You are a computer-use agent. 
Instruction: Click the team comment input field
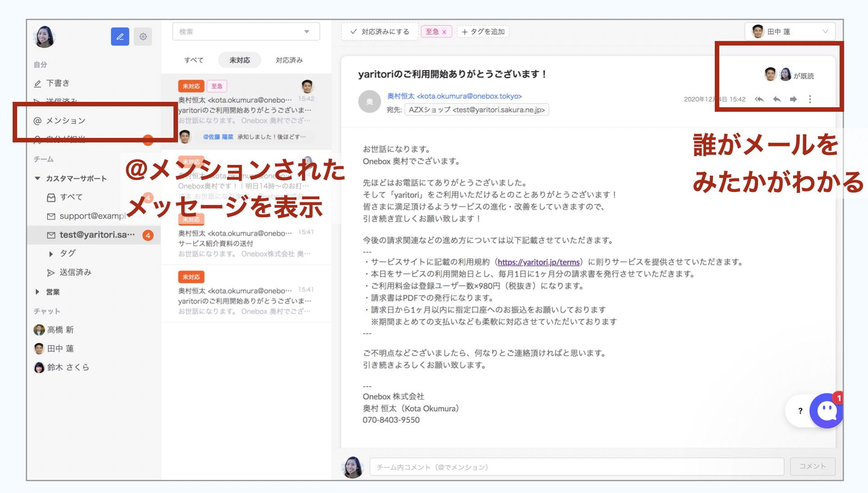pyautogui.click(x=576, y=467)
